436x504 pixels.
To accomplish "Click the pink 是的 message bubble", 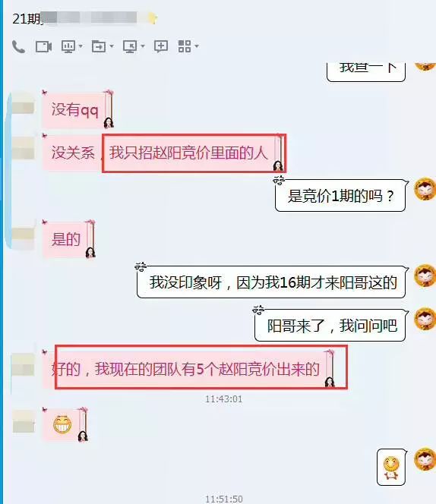I will click(68, 239).
